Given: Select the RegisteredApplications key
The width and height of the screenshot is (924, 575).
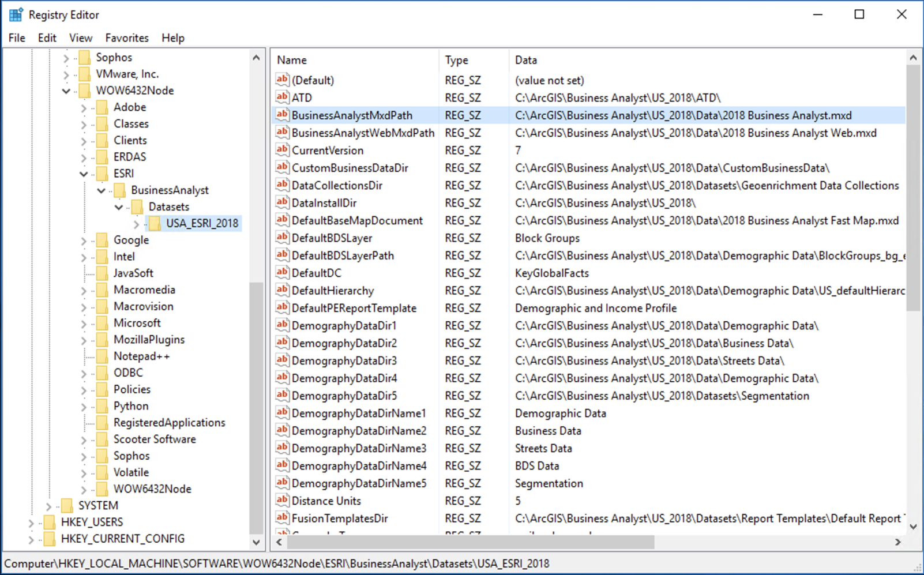Looking at the screenshot, I should 170,423.
